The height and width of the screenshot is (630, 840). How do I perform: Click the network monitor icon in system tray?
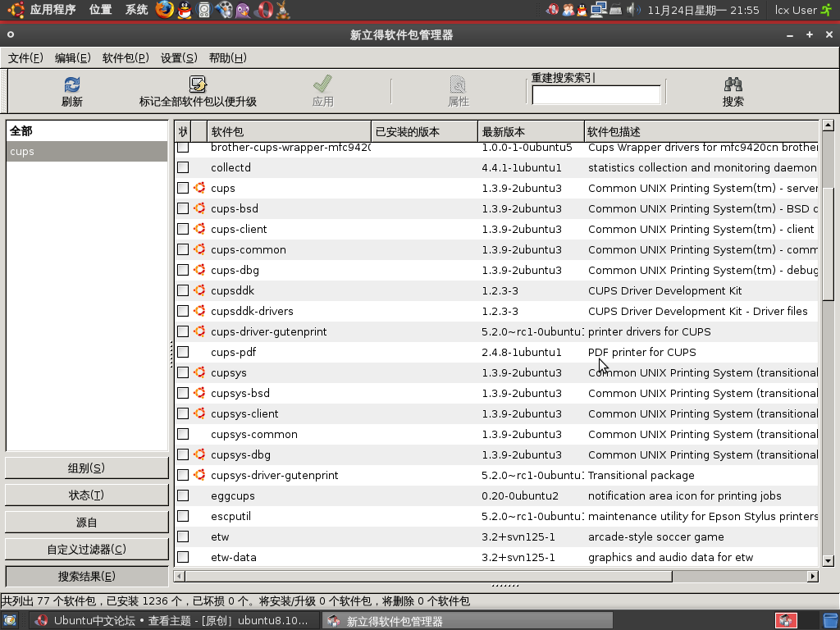coord(598,10)
